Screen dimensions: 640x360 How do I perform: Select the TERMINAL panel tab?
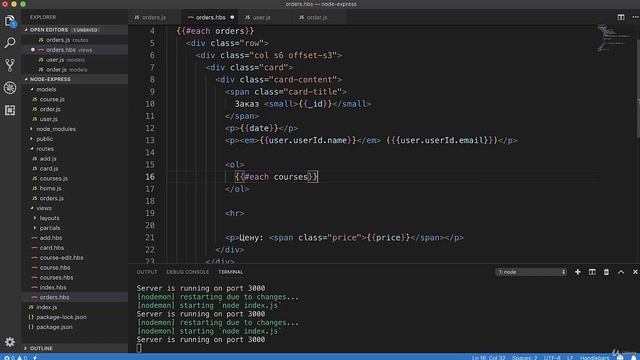230,272
